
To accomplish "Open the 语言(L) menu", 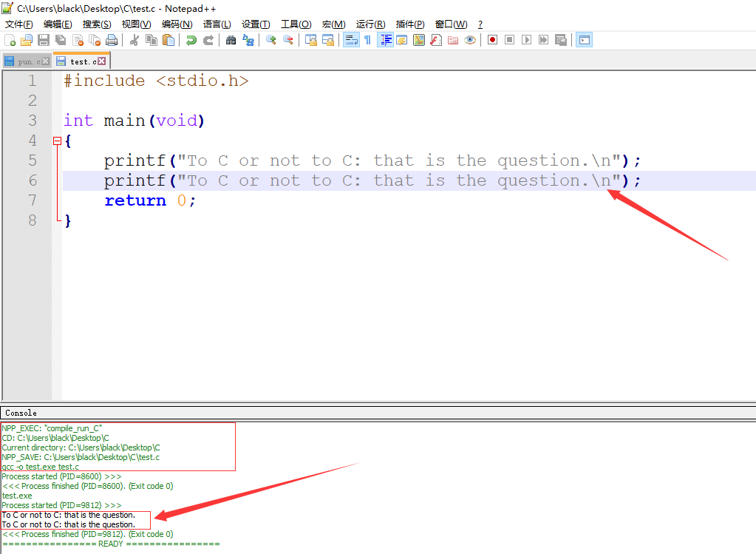I will pos(217,24).
